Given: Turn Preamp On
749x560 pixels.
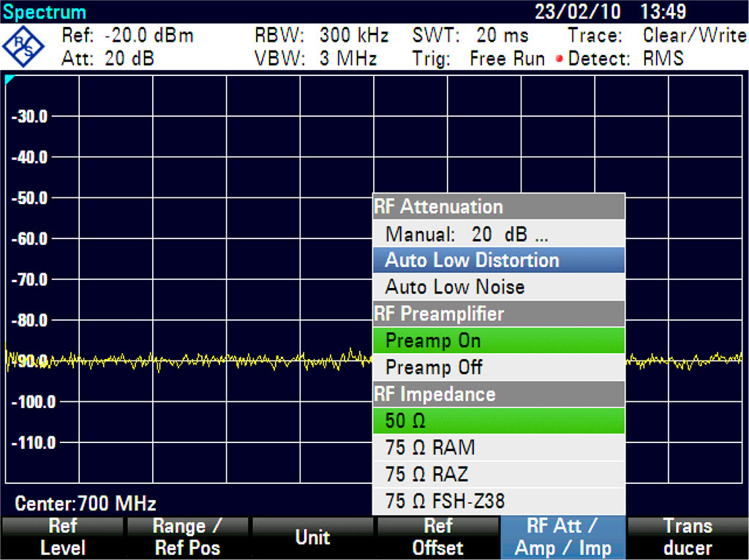Looking at the screenshot, I should (499, 341).
